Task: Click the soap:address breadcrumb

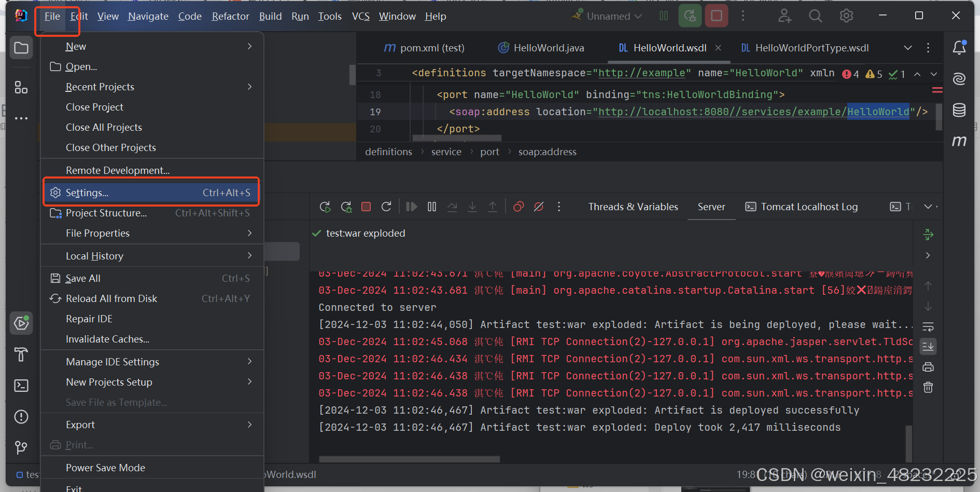Action: (547, 152)
